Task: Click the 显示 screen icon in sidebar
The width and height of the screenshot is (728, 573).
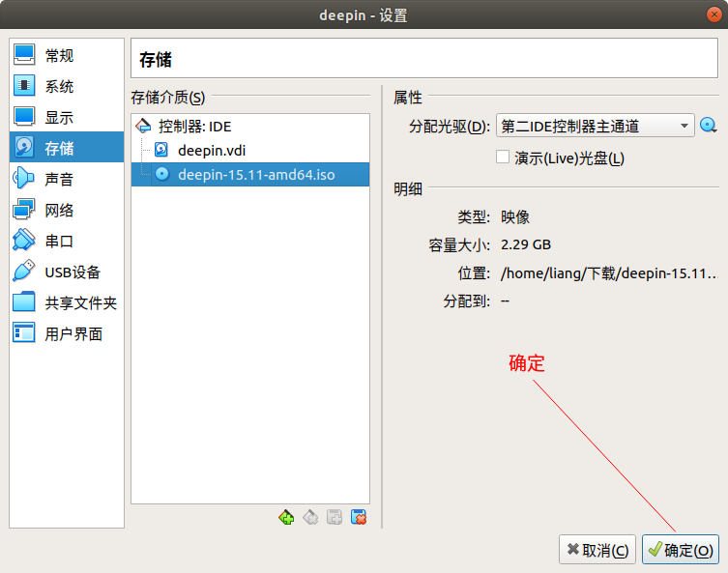Action: coord(24,117)
